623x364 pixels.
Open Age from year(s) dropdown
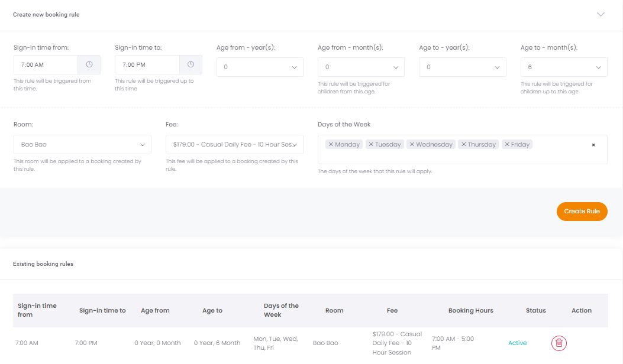(260, 67)
